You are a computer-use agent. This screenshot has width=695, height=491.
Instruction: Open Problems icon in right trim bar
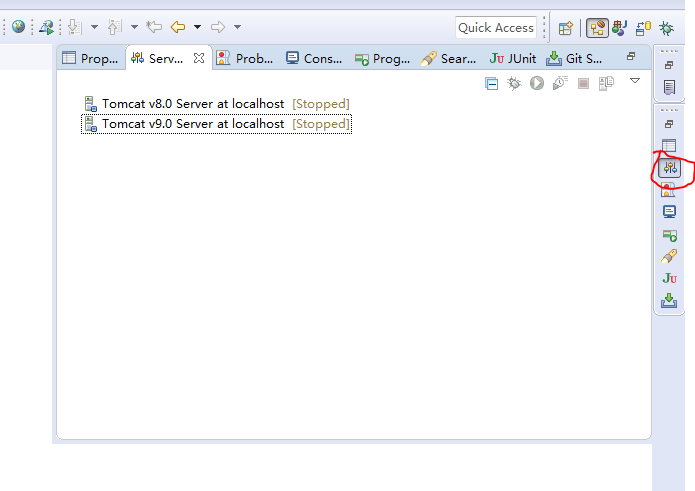[x=668, y=190]
